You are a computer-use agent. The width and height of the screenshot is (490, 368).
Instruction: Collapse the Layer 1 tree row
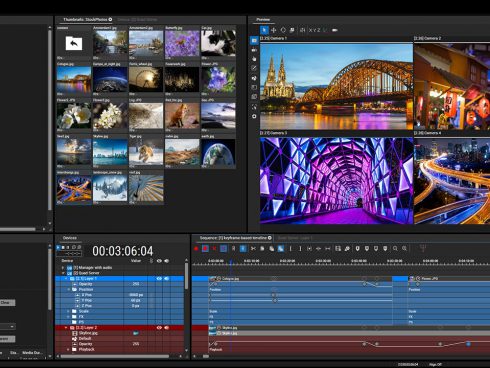66,278
